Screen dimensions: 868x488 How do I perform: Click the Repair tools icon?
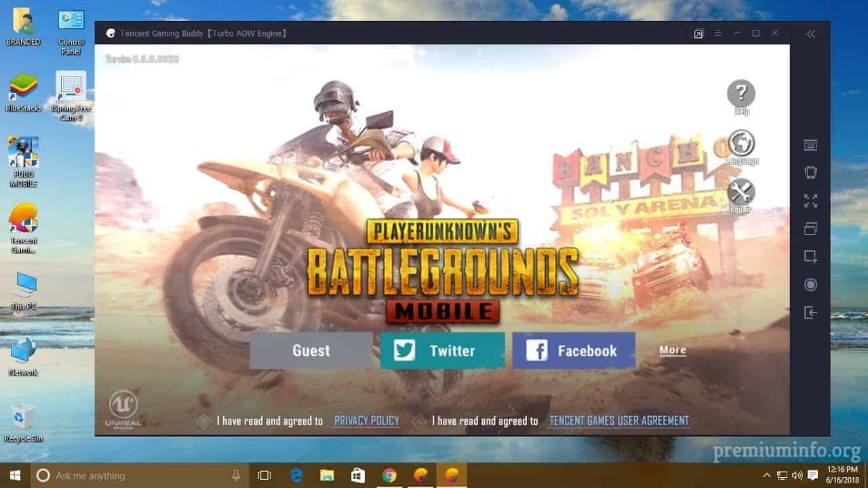coord(741,192)
